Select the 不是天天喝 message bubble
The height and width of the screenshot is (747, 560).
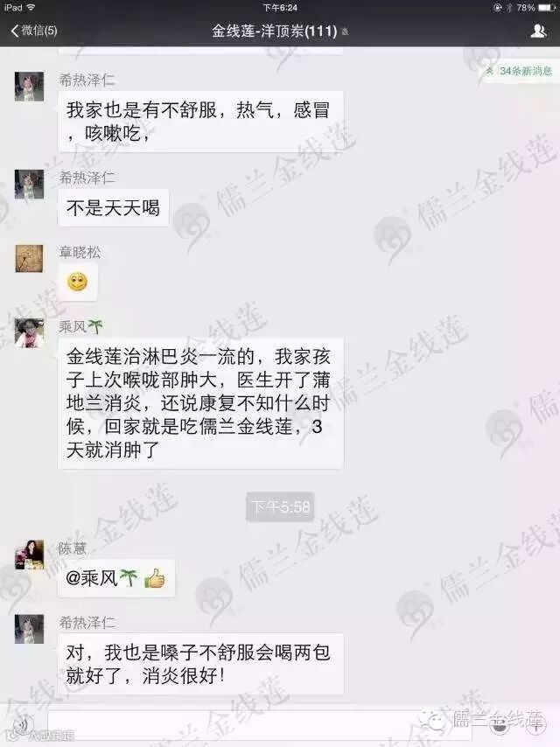tap(114, 207)
